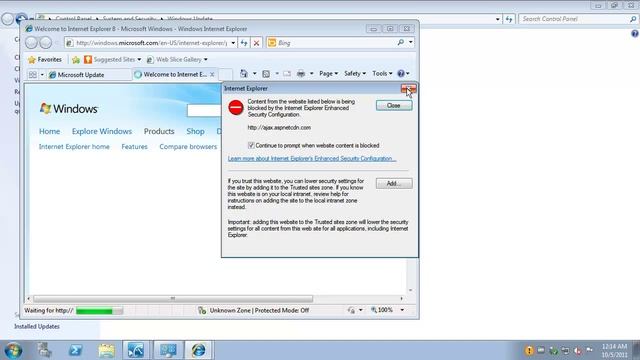Click the Print icon in command bar
The width and height of the screenshot is (640, 360).
pyautogui.click(x=301, y=73)
